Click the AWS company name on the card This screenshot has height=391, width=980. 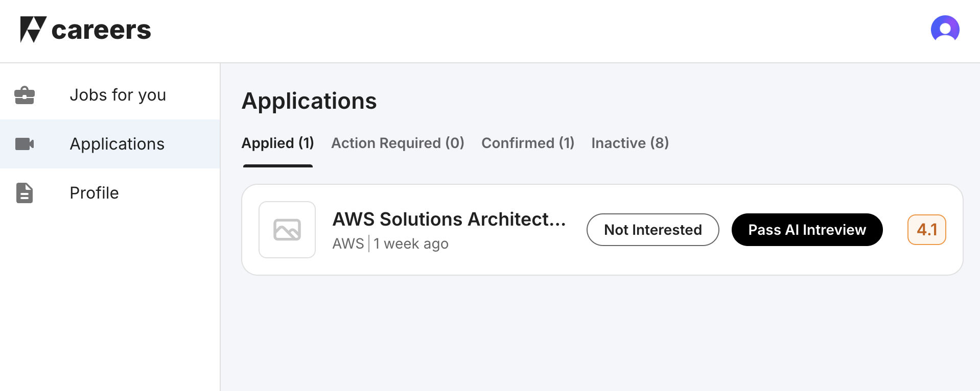point(348,243)
